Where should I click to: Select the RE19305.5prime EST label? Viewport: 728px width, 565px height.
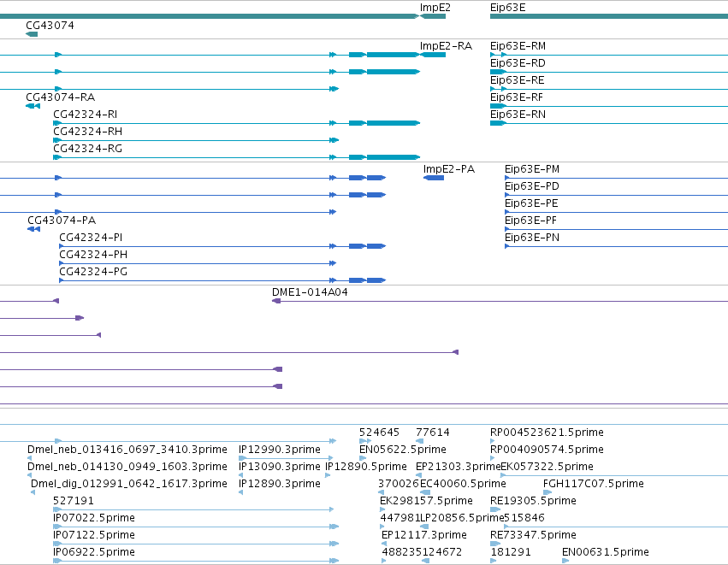click(534, 501)
